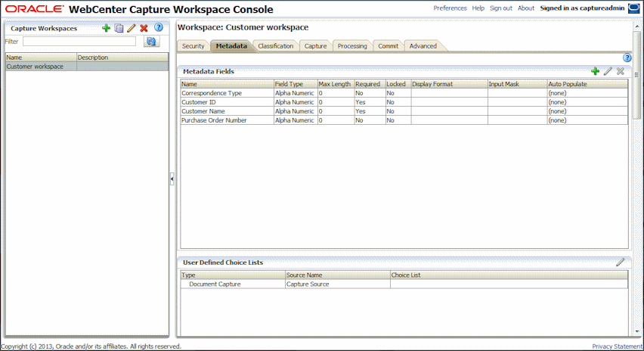
Task: Add a new Capture workspace with the plus icon
Action: coord(107,28)
